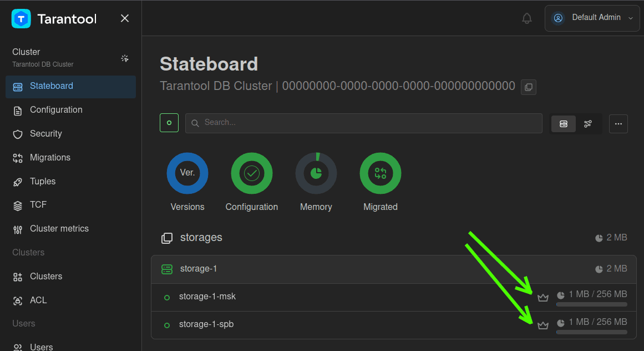Screen dimensions: 644x351
Task: Open the TCF sidebar item
Action: click(x=70, y=205)
